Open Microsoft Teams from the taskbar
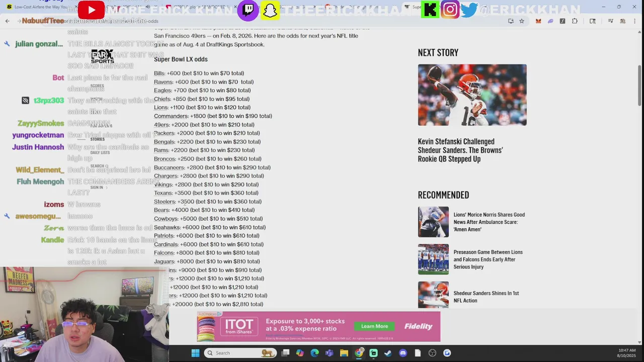The width and height of the screenshot is (644, 362). (329, 353)
